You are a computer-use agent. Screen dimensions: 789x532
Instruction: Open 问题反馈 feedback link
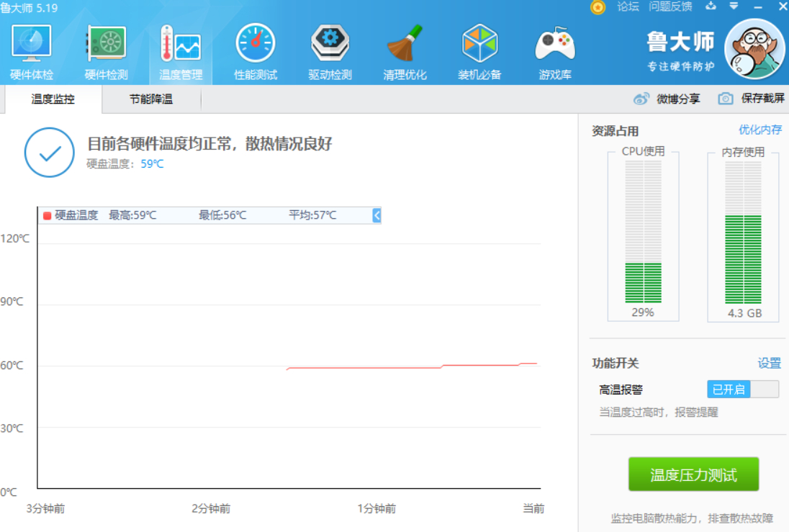click(670, 6)
